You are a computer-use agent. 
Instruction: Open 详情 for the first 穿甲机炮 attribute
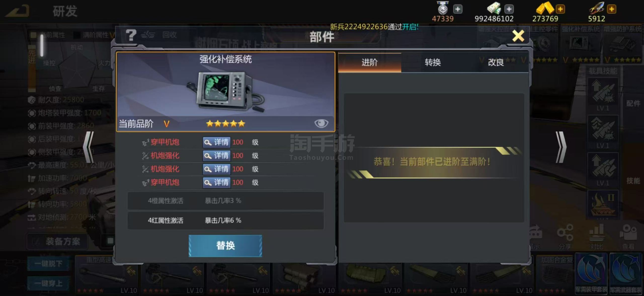pos(217,142)
